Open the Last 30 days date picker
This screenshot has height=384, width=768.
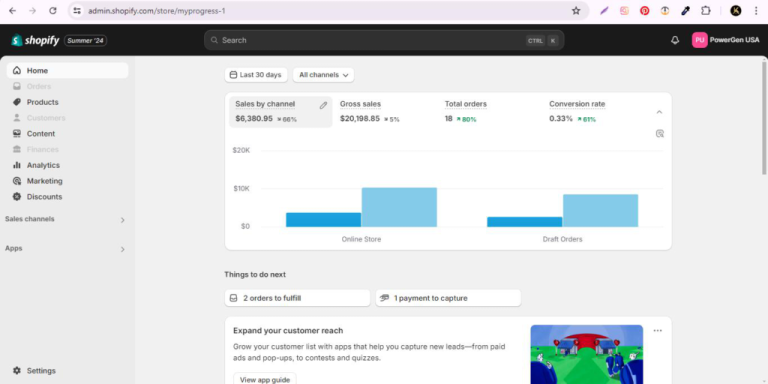pyautogui.click(x=256, y=75)
